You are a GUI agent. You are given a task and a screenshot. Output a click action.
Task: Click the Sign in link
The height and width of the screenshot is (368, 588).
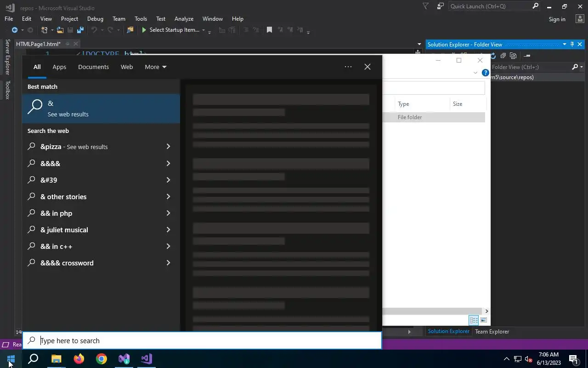(557, 19)
